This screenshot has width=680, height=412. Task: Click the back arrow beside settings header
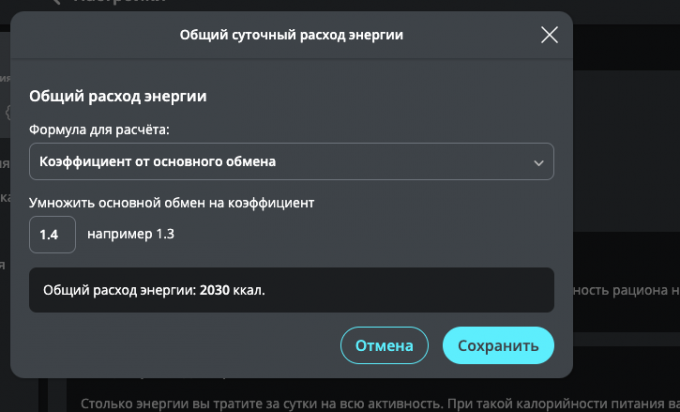(x=55, y=4)
